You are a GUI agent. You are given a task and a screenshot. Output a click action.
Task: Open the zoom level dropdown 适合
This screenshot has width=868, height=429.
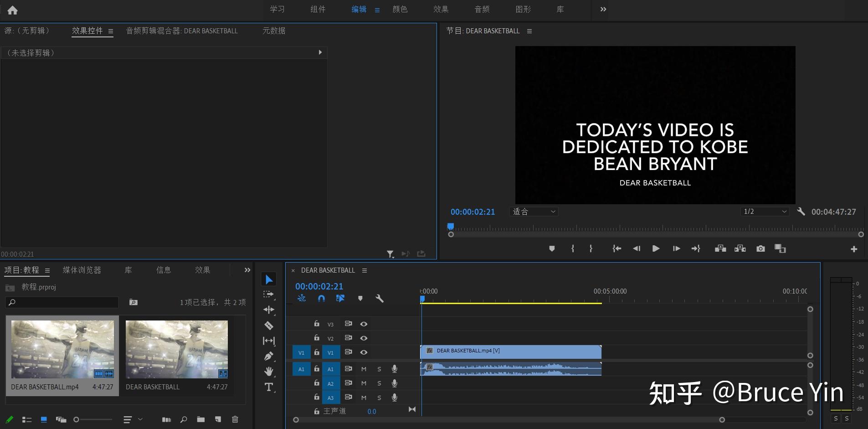[x=534, y=212]
